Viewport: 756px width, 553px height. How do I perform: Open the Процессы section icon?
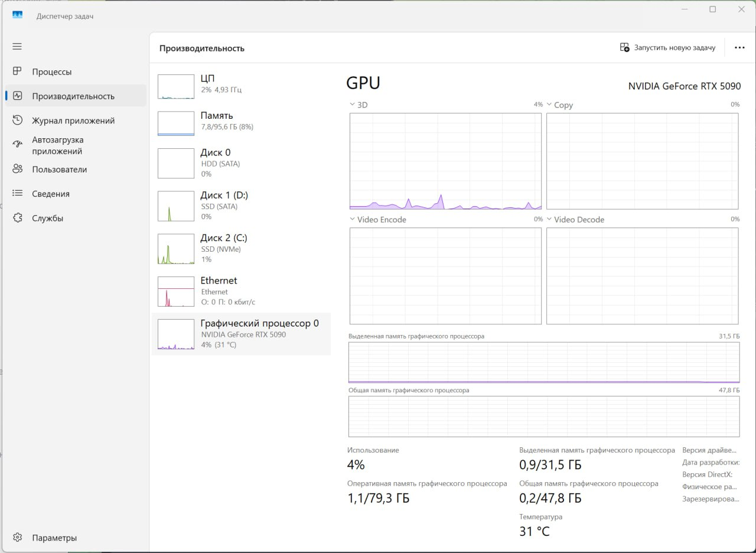coord(17,71)
